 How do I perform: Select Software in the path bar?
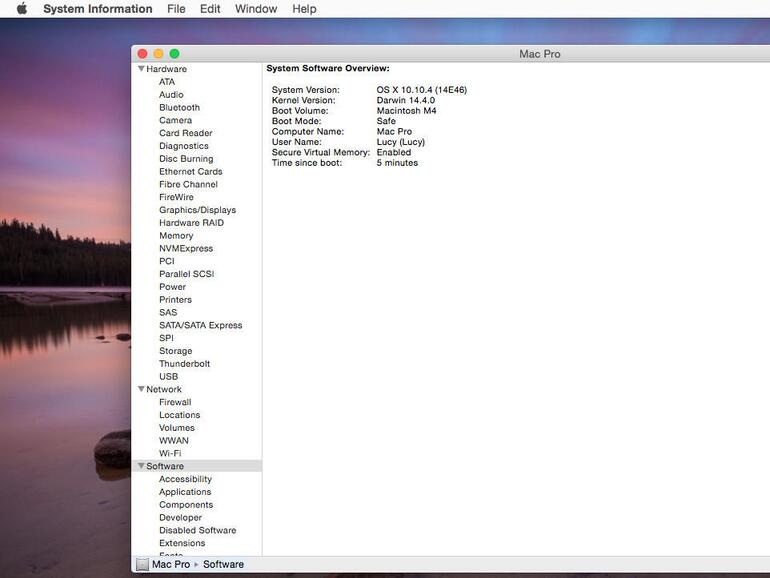click(x=223, y=564)
